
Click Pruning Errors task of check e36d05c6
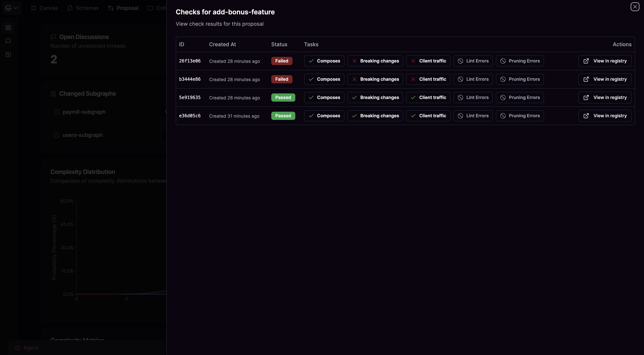520,116
